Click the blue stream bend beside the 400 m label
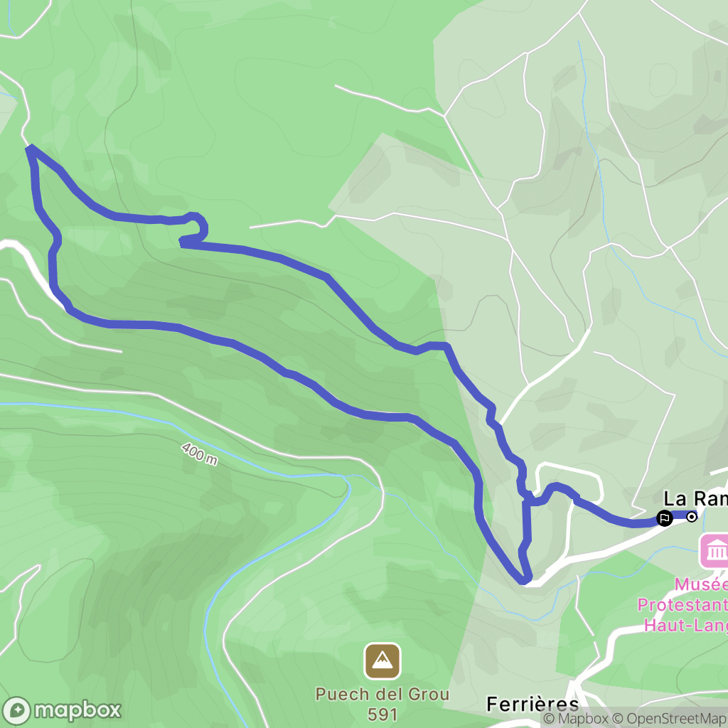The height and width of the screenshot is (728, 728). (x=346, y=483)
